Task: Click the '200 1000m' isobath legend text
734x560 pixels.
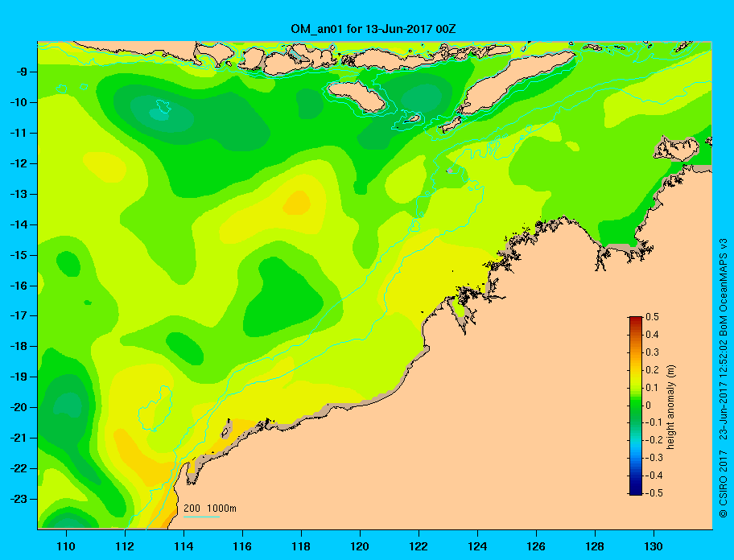Action: pyautogui.click(x=210, y=508)
